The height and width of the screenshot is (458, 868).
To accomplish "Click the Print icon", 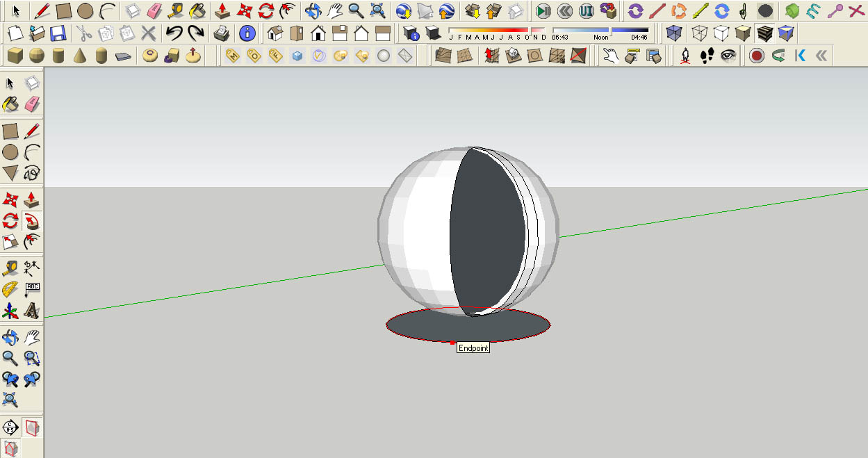I will [x=221, y=33].
